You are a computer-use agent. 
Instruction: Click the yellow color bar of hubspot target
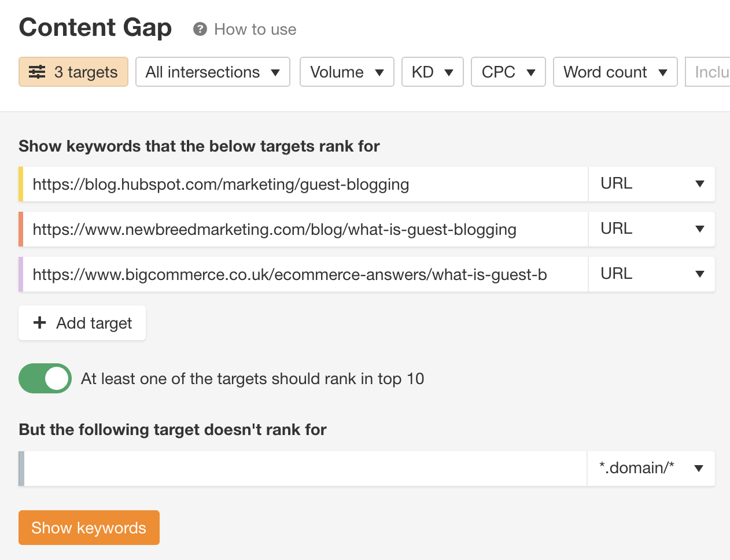[21, 184]
